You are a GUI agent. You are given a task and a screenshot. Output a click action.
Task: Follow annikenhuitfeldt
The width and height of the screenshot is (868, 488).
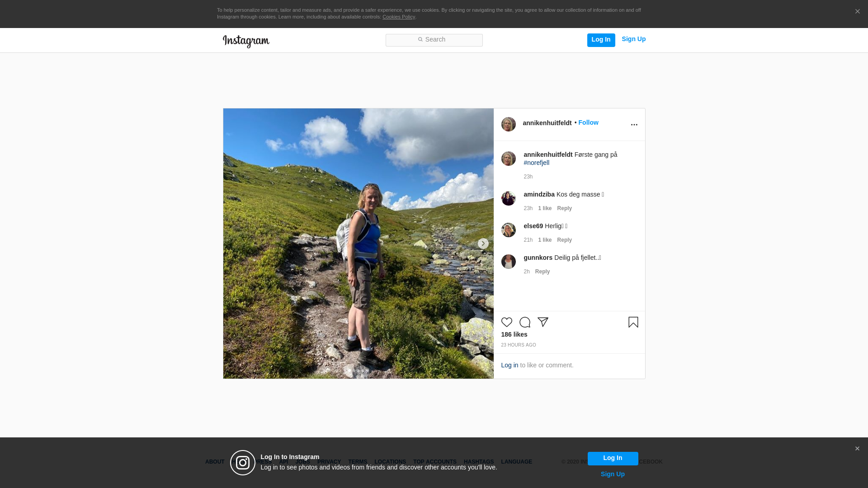pyautogui.click(x=588, y=122)
